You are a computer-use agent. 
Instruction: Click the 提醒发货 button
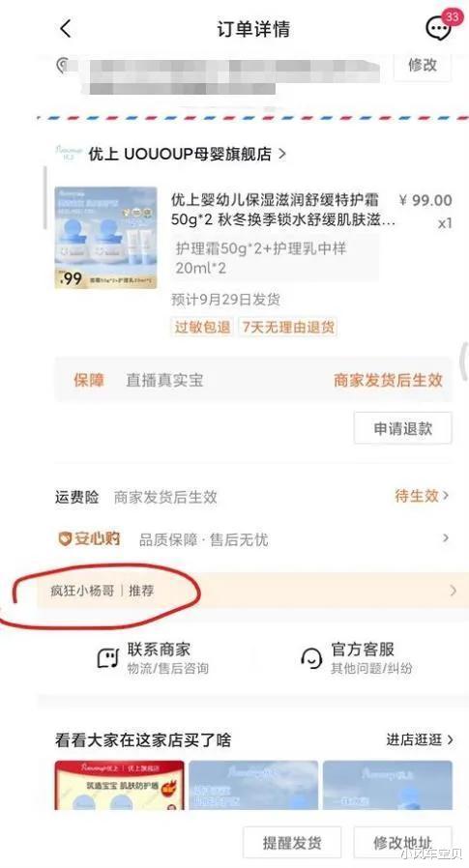pos(292,843)
